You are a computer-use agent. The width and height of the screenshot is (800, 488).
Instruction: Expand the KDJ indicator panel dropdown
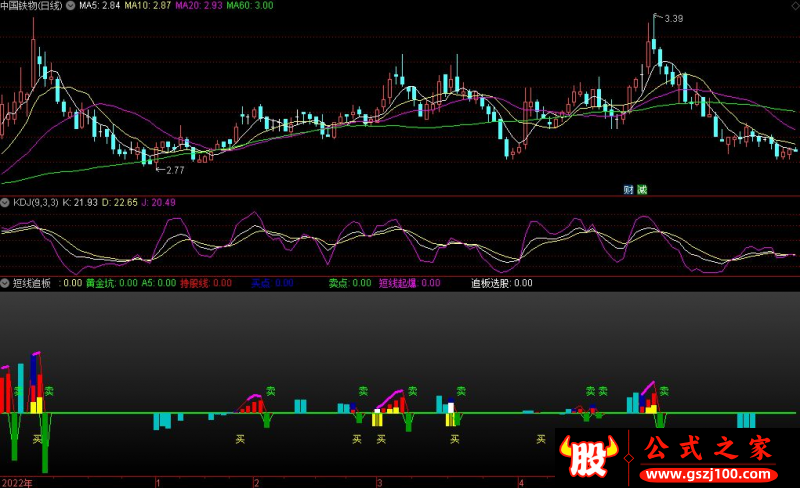[x=6, y=203]
